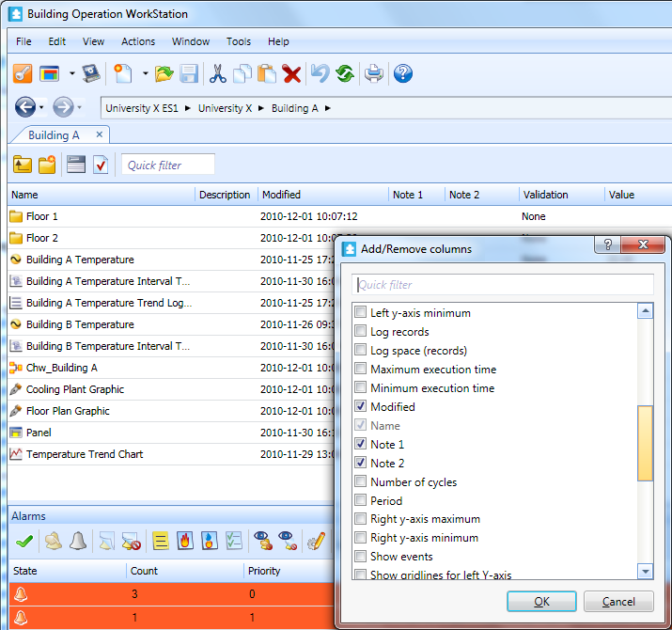Image resolution: width=672 pixels, height=630 pixels.
Task: Enable the Number of cycles checkbox
Action: tap(360, 482)
